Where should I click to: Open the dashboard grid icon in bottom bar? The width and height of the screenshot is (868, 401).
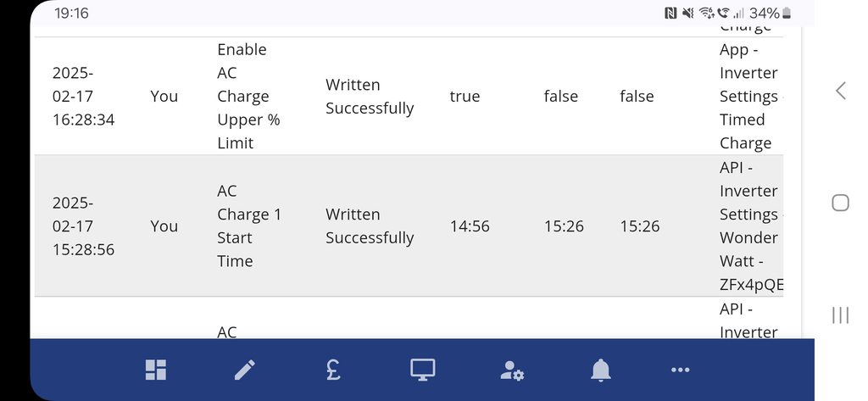coord(156,370)
